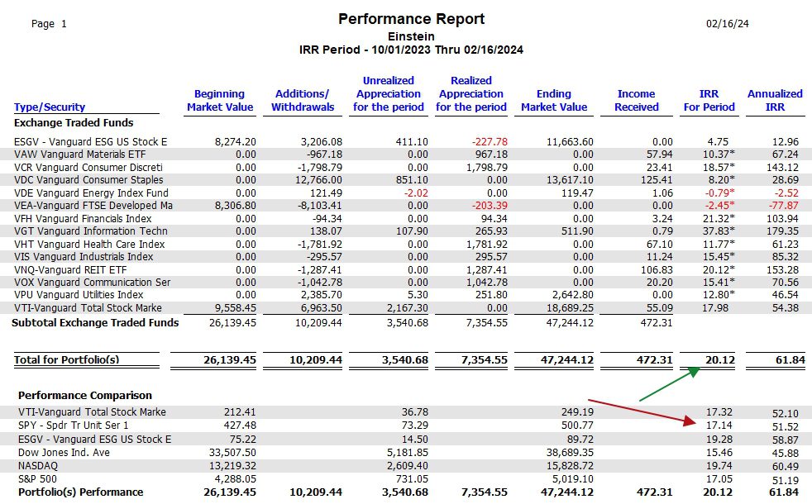Click VEA beginning market value 8,306.80

click(235, 206)
